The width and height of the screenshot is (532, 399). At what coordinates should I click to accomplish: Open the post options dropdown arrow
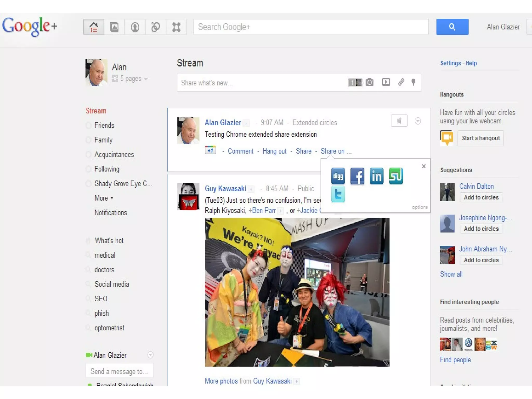click(x=418, y=121)
